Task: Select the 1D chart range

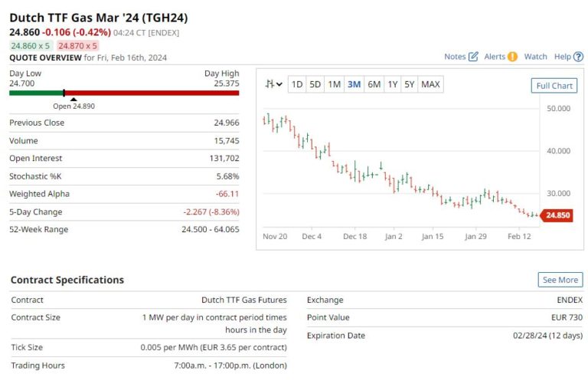Action: tap(296, 84)
